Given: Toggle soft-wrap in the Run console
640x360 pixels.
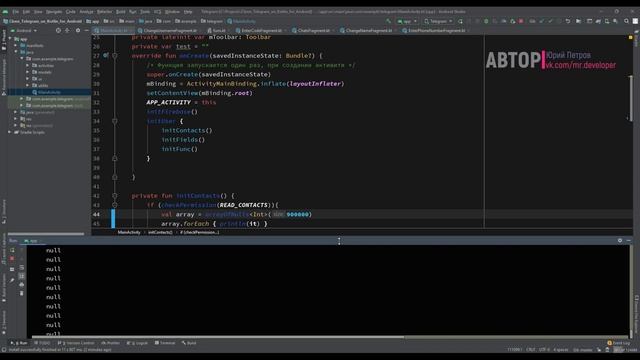Looking at the screenshot, I should click(x=22, y=268).
